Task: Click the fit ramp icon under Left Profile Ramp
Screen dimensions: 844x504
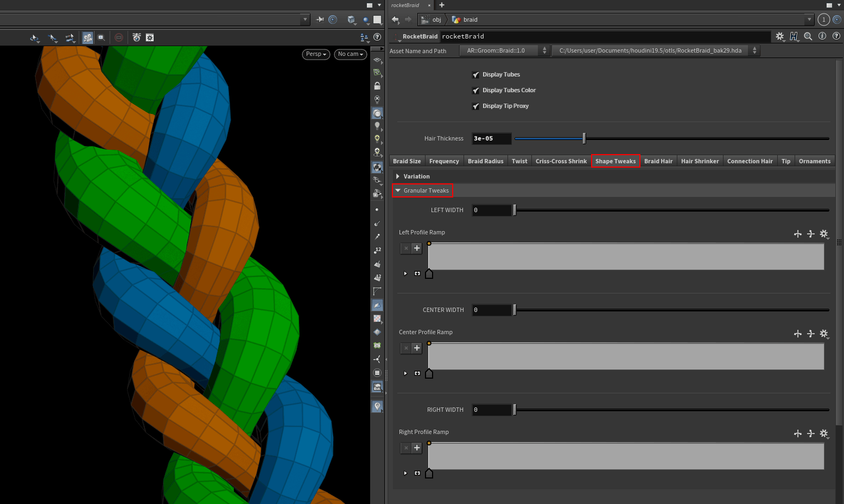Action: pyautogui.click(x=417, y=273)
